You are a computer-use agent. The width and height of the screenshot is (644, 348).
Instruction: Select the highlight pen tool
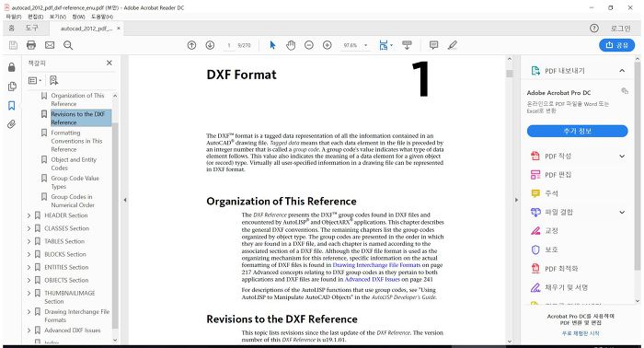453,45
